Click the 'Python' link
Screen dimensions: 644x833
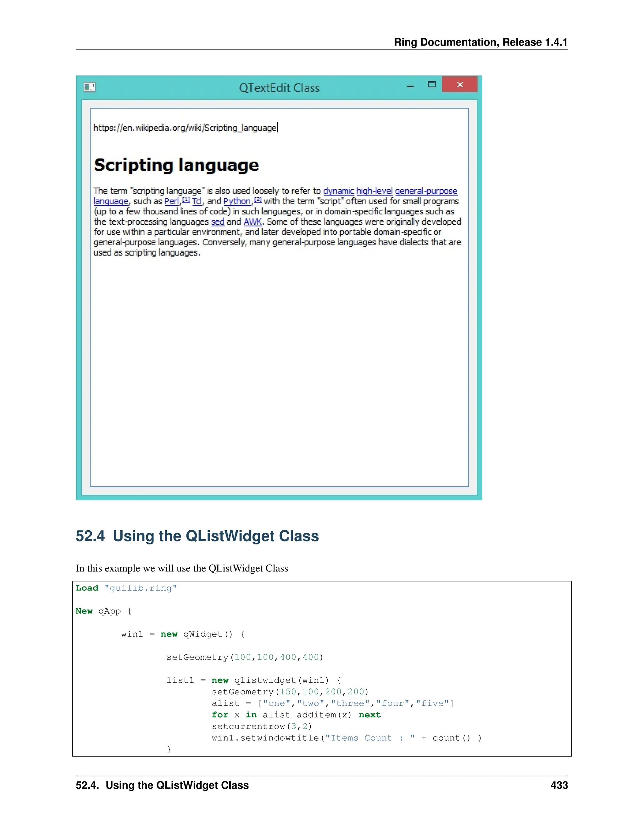pos(237,201)
